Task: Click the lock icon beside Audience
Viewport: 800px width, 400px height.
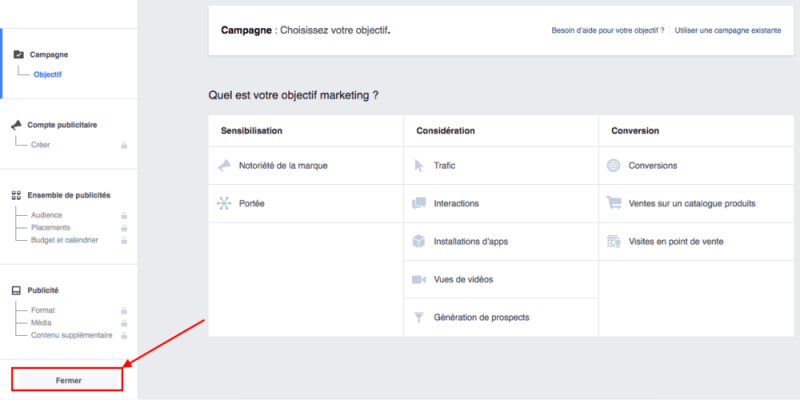Action: tap(123, 216)
